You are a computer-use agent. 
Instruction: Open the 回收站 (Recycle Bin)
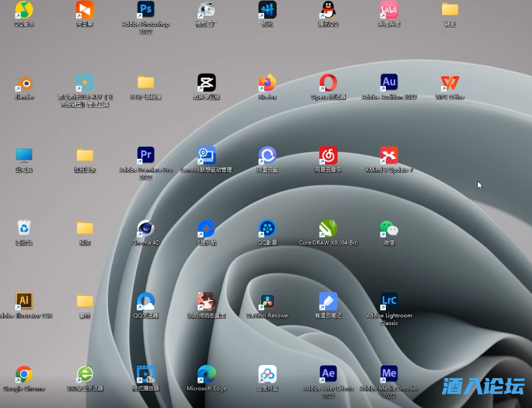point(23,228)
